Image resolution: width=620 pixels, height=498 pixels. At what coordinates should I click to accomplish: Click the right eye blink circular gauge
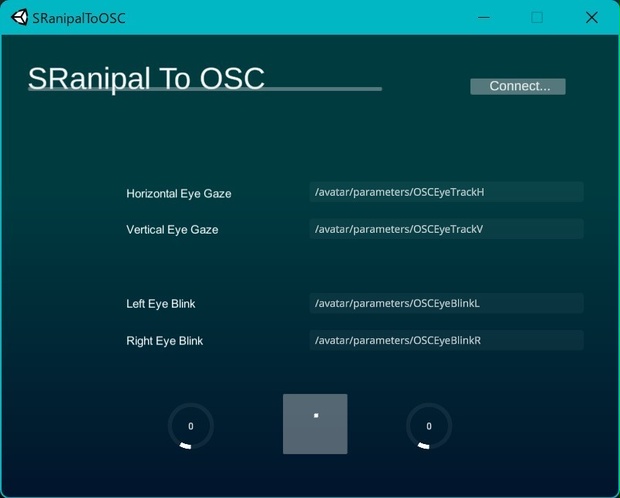coord(429,426)
